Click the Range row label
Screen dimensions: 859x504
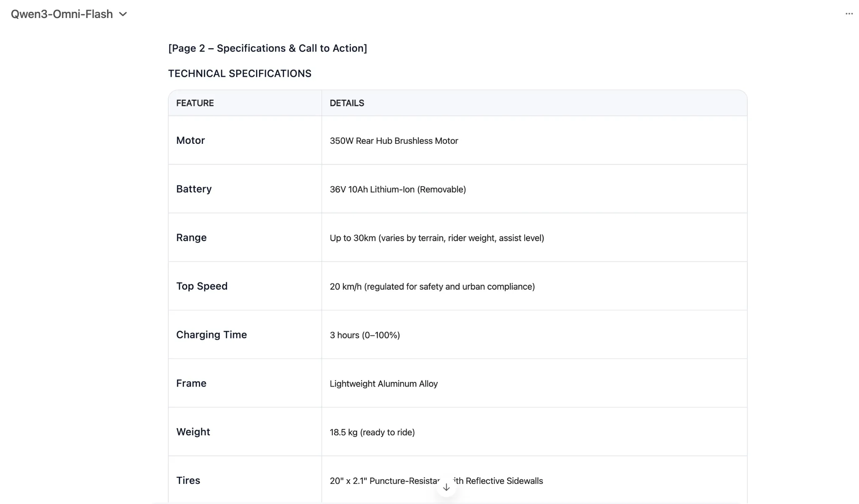(x=191, y=238)
